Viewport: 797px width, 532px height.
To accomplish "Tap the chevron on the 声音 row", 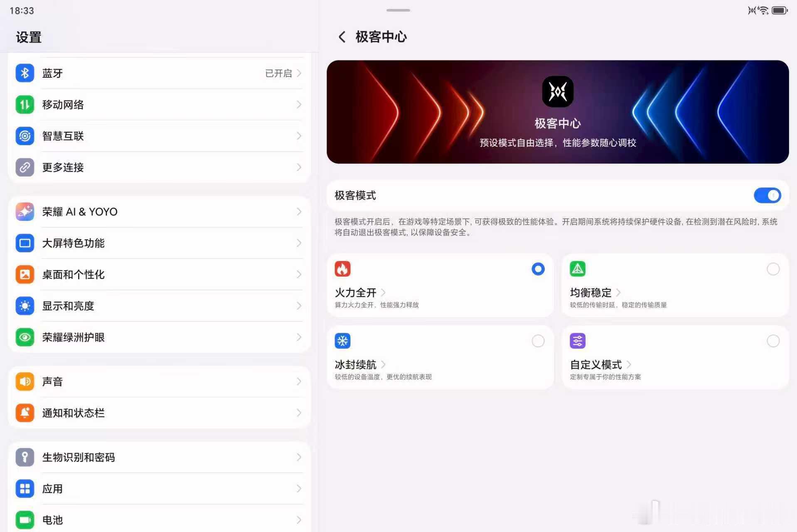I will pyautogui.click(x=299, y=382).
